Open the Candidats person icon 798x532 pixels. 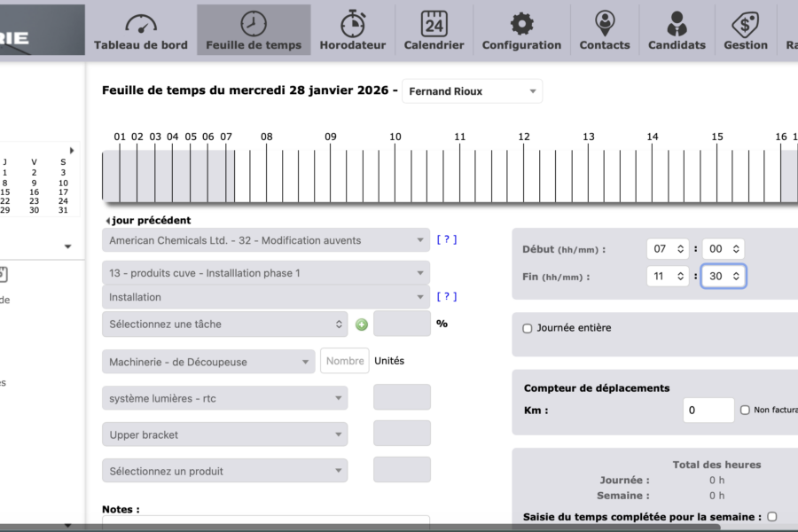pos(677,24)
